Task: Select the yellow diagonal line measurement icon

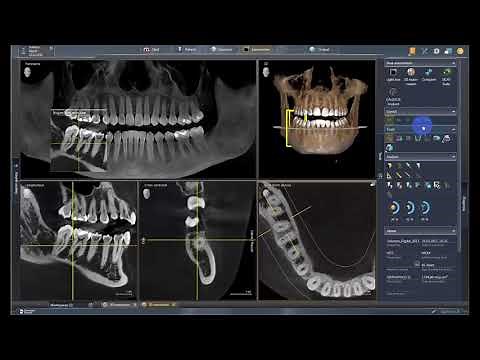Action: click(399, 175)
